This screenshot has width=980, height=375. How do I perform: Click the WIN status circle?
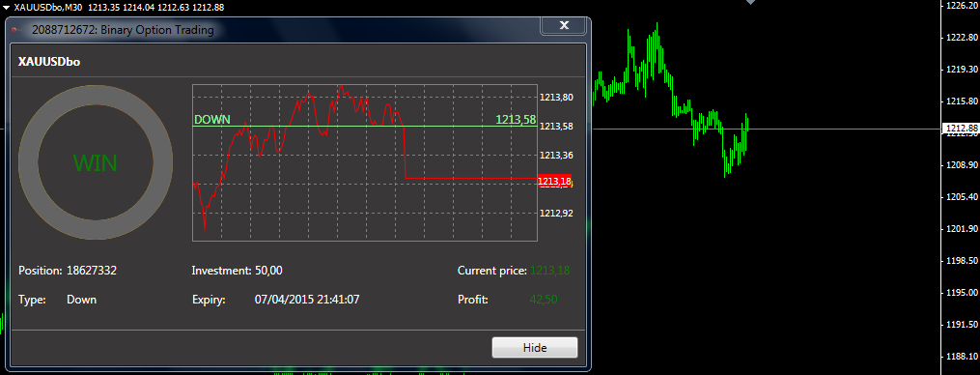[x=96, y=162]
